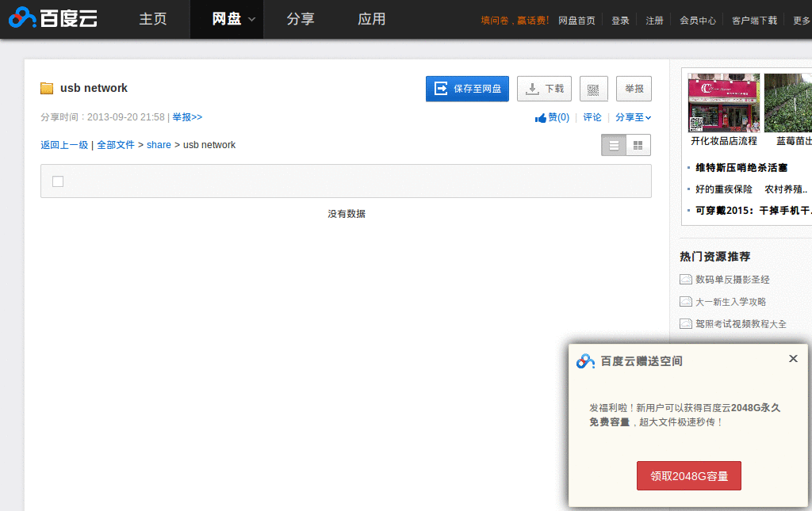Click 领取2048G容量 button
Image resolution: width=812 pixels, height=511 pixels.
click(x=689, y=476)
